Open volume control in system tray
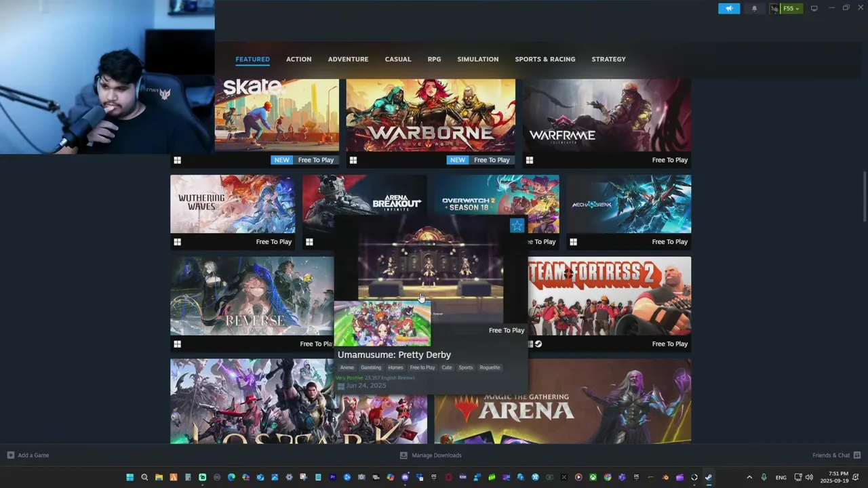868x488 pixels. pos(809,477)
